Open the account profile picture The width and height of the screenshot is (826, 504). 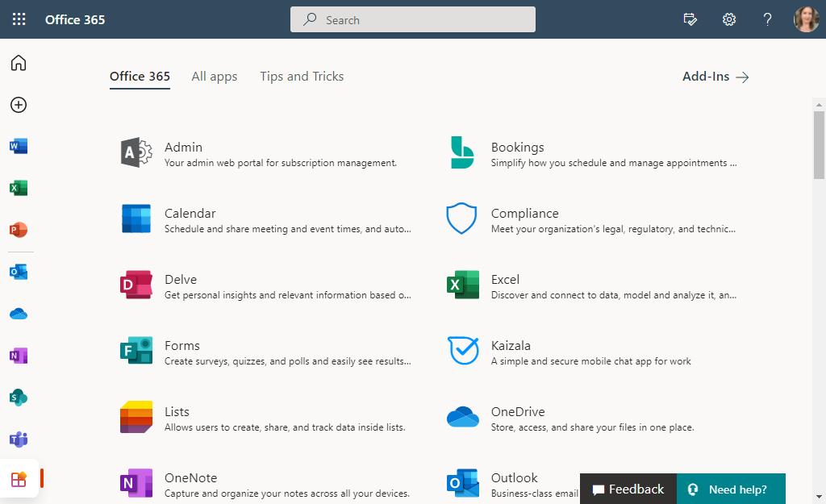[x=807, y=19]
